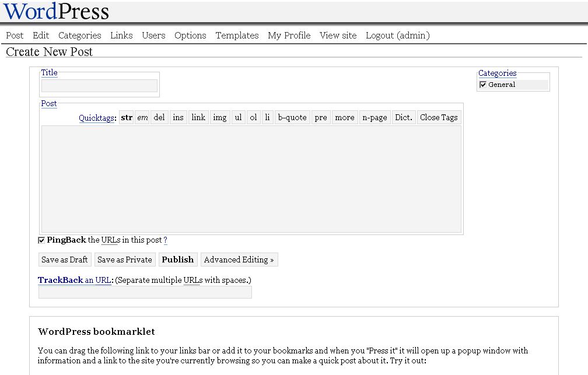
Task: Add a blockquote with 'b-quote' button
Action: [x=292, y=117]
